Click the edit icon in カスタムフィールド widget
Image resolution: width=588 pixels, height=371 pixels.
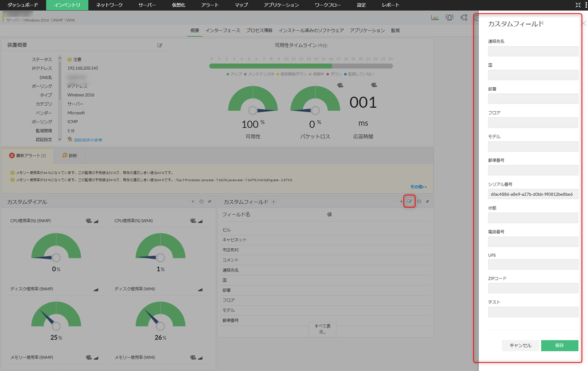click(409, 201)
